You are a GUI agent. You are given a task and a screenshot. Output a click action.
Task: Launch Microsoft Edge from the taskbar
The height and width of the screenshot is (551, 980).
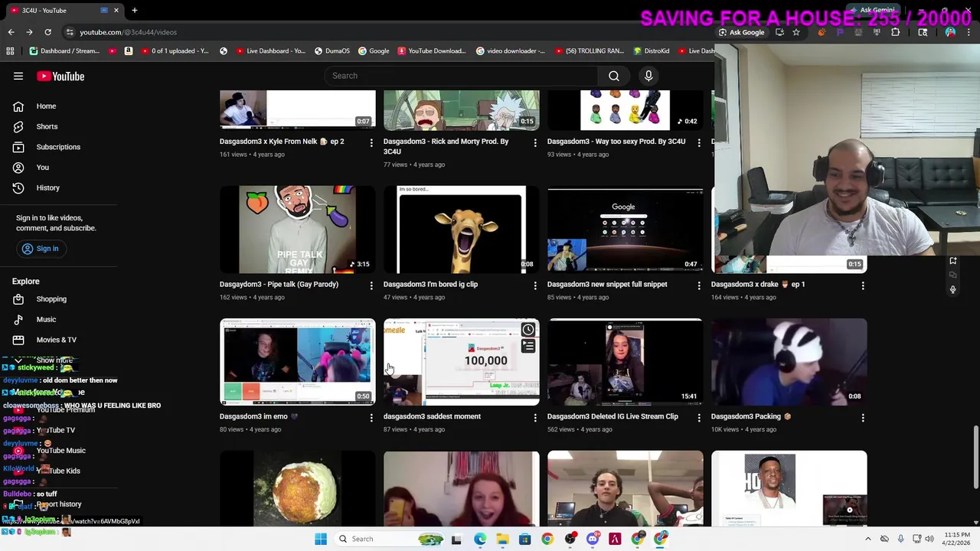[479, 539]
